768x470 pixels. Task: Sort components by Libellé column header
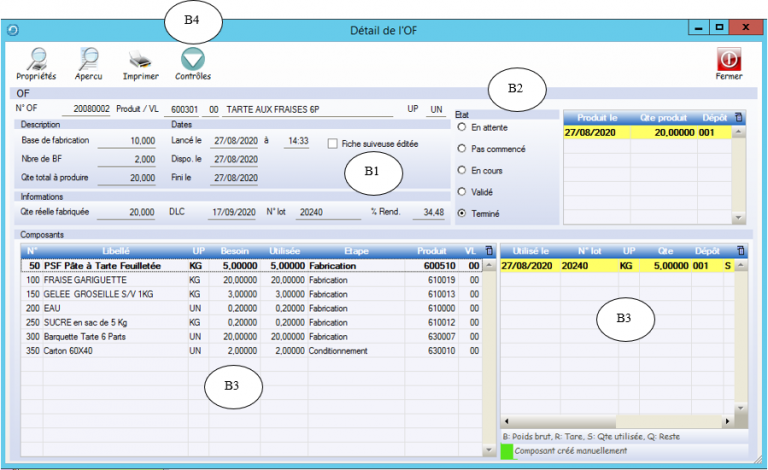click(x=115, y=250)
